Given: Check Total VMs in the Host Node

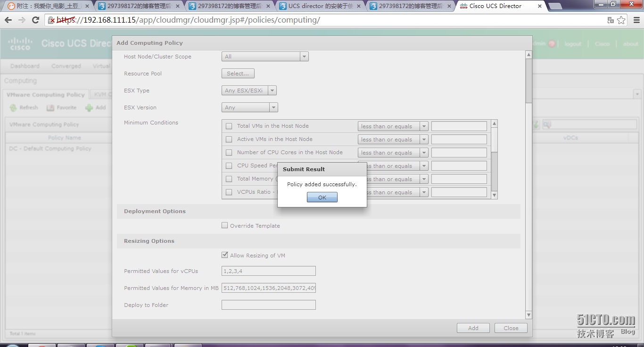Looking at the screenshot, I should point(229,126).
